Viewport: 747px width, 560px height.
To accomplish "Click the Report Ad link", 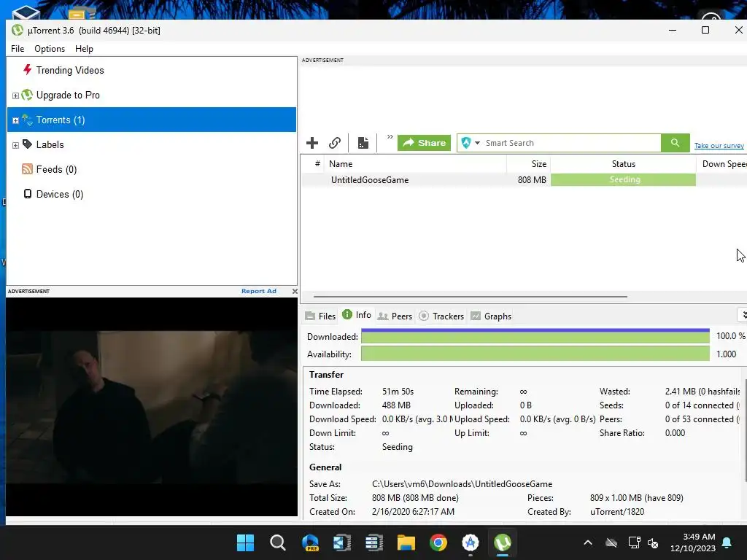I will click(259, 291).
